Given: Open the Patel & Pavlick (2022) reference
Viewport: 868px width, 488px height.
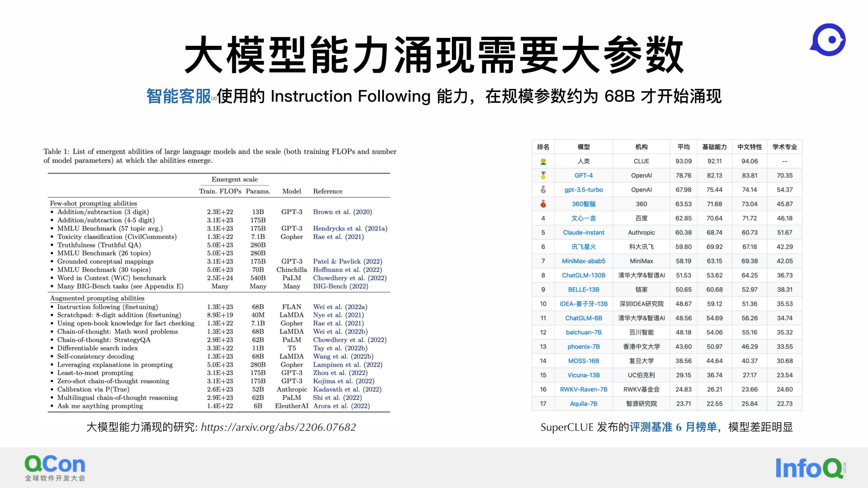Looking at the screenshot, I should [347, 261].
